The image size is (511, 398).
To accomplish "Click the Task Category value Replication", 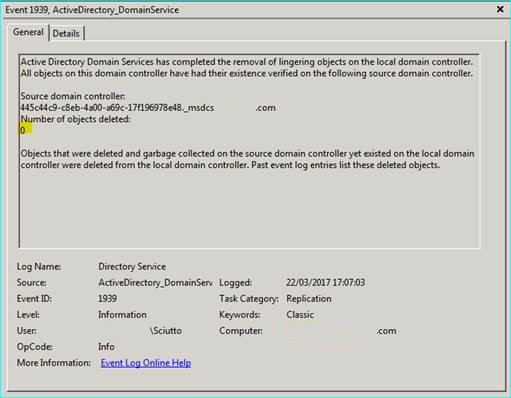I will 309,298.
